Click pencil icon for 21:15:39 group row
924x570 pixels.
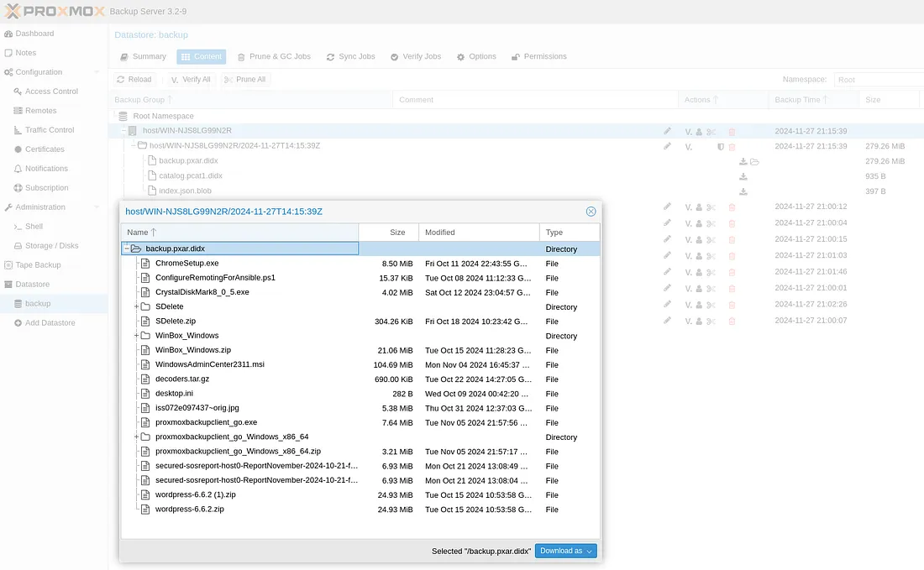coord(667,131)
